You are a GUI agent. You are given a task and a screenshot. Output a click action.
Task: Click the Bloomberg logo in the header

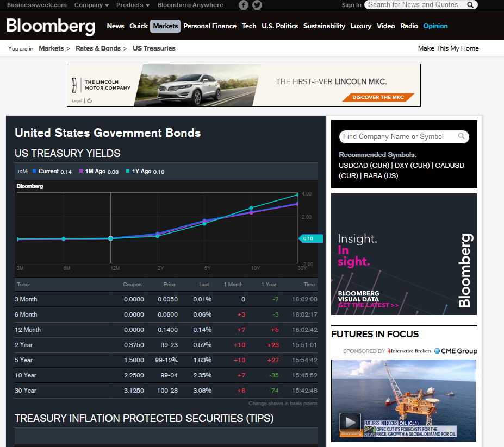pyautogui.click(x=51, y=26)
